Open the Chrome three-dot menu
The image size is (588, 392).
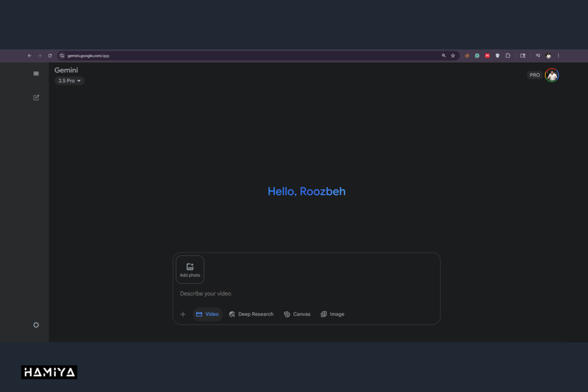click(558, 56)
